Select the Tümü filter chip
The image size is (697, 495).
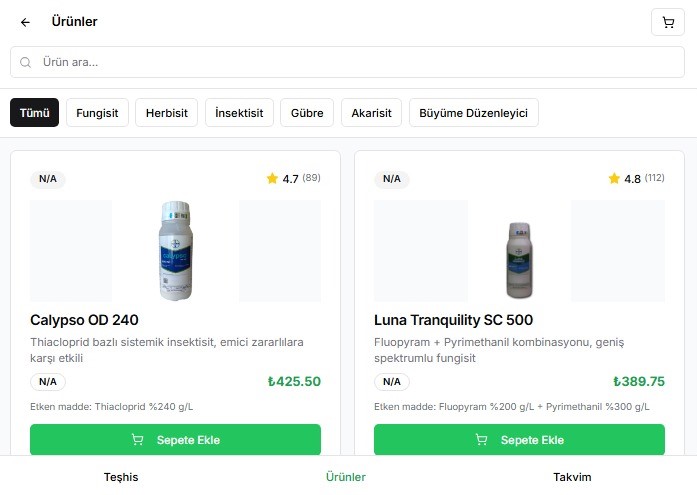coord(35,113)
